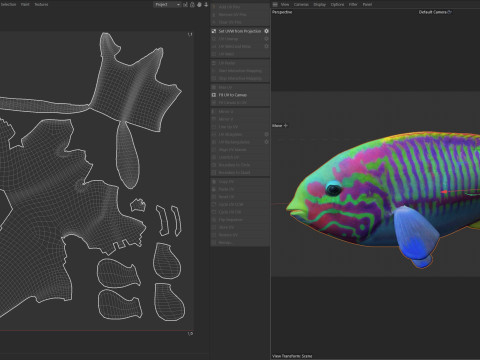Select Fit Canvas to UV entry
The height and width of the screenshot is (360, 480).
pos(240,103)
